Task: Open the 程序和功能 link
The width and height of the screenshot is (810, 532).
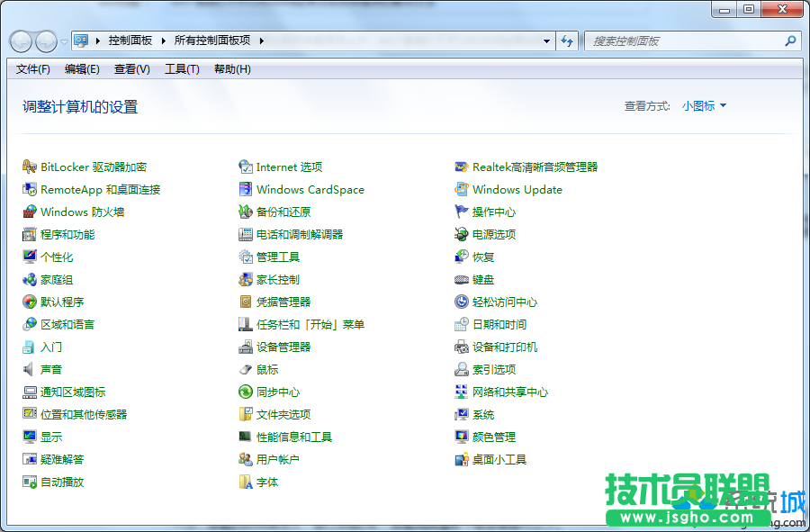Action: pyautogui.click(x=67, y=234)
